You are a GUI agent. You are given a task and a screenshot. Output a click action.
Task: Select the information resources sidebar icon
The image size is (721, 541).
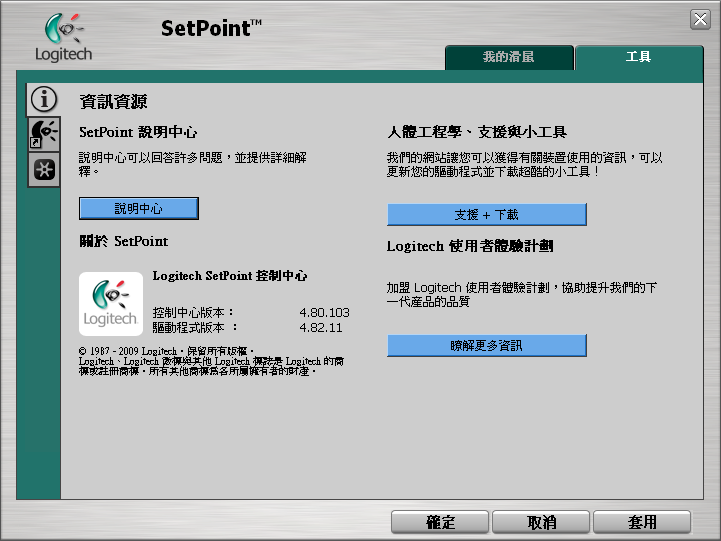44,99
